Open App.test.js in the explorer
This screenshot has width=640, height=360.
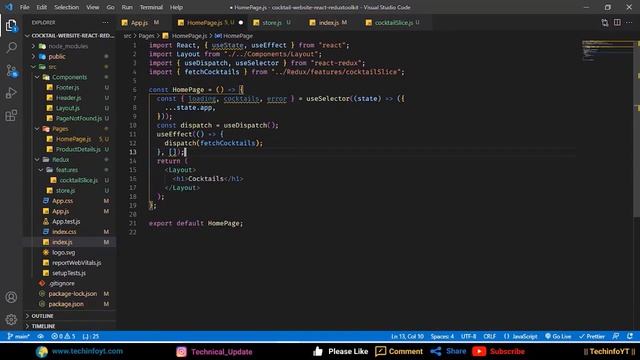[x=69, y=221]
